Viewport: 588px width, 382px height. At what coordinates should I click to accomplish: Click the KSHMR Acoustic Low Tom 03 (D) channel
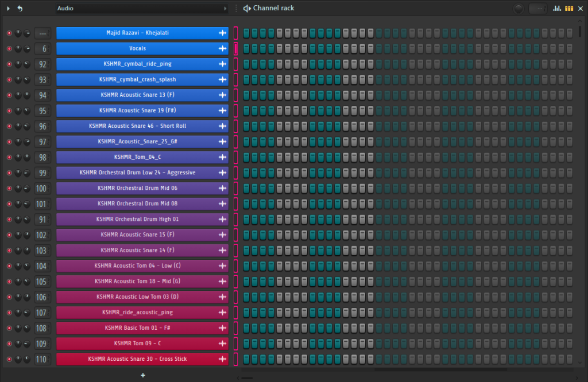click(x=137, y=297)
